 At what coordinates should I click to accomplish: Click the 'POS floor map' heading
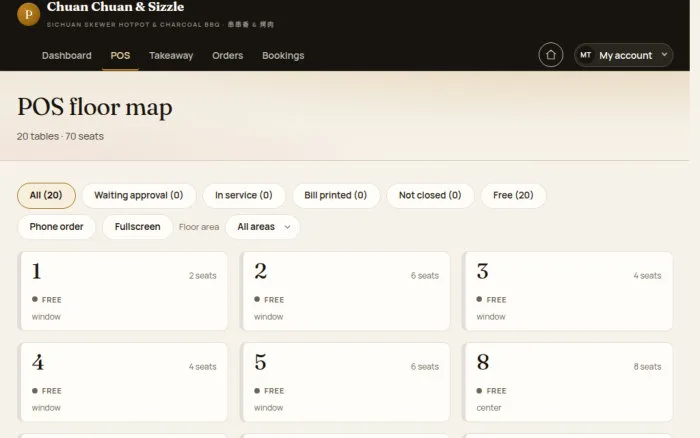coord(95,107)
